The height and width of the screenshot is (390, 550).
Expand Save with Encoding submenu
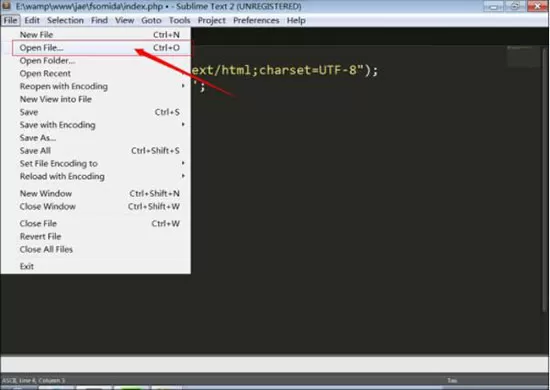pyautogui.click(x=96, y=125)
